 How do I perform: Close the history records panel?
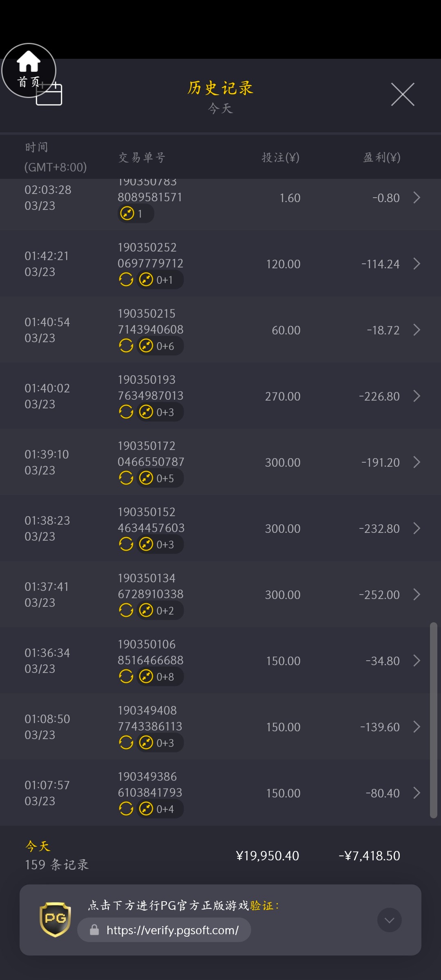point(403,94)
